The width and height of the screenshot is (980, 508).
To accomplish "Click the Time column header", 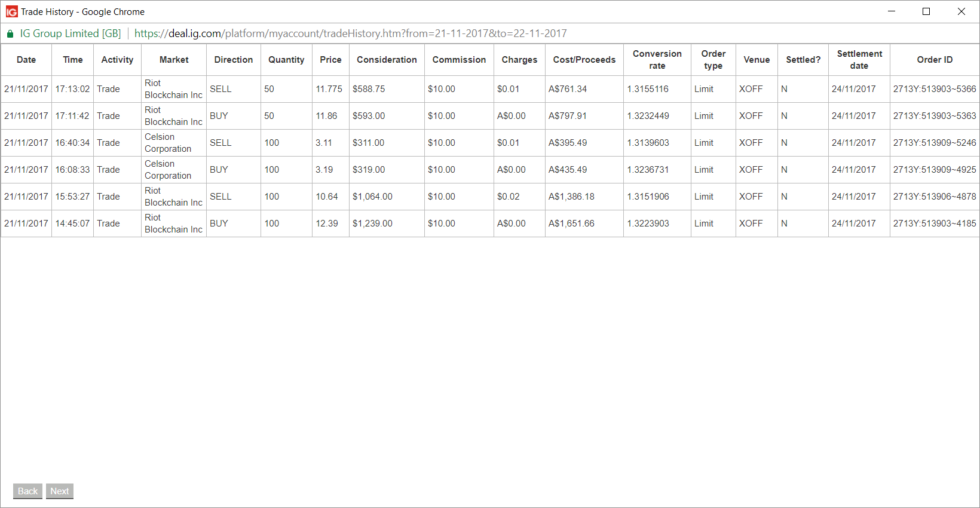I will [x=73, y=60].
